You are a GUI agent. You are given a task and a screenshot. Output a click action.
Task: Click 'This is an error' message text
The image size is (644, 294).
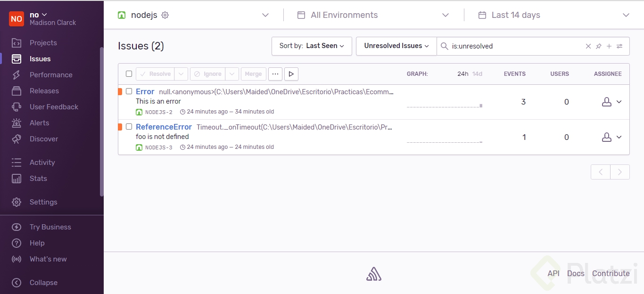click(x=158, y=101)
